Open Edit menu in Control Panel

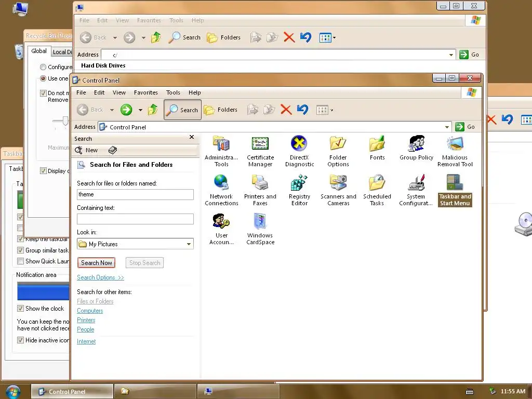coord(99,92)
